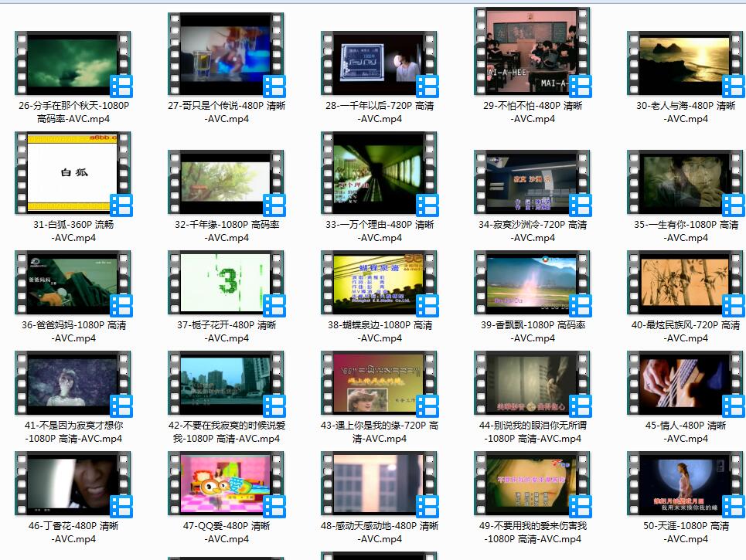The height and width of the screenshot is (560, 746).
Task: Click the filename "26-分手在那个秋天-1080P 高码率-AVC.mp4"
Action: click(73, 112)
